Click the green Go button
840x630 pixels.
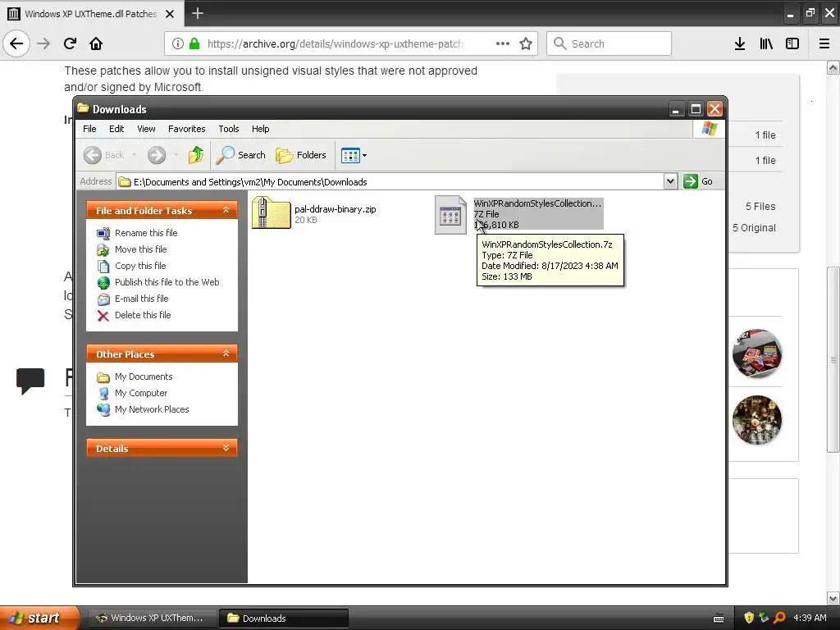tap(699, 181)
